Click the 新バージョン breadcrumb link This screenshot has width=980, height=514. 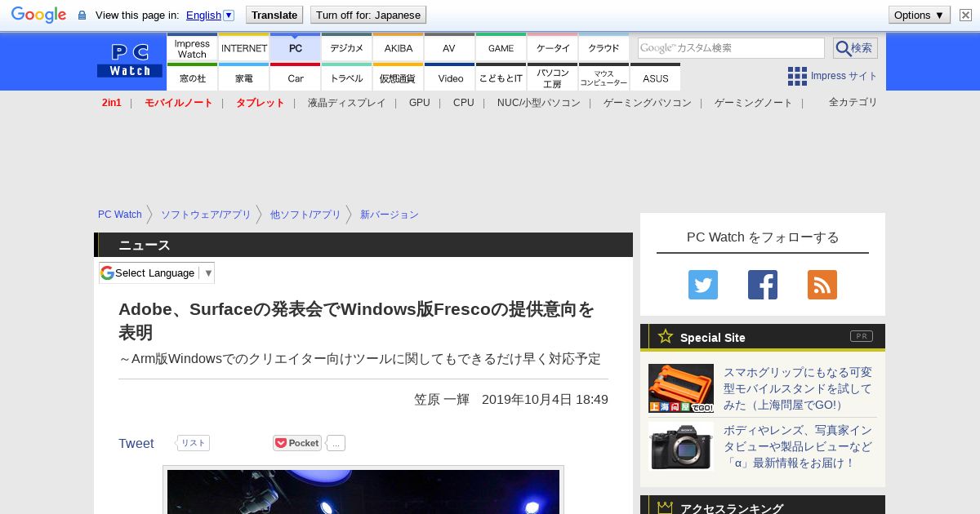(390, 215)
